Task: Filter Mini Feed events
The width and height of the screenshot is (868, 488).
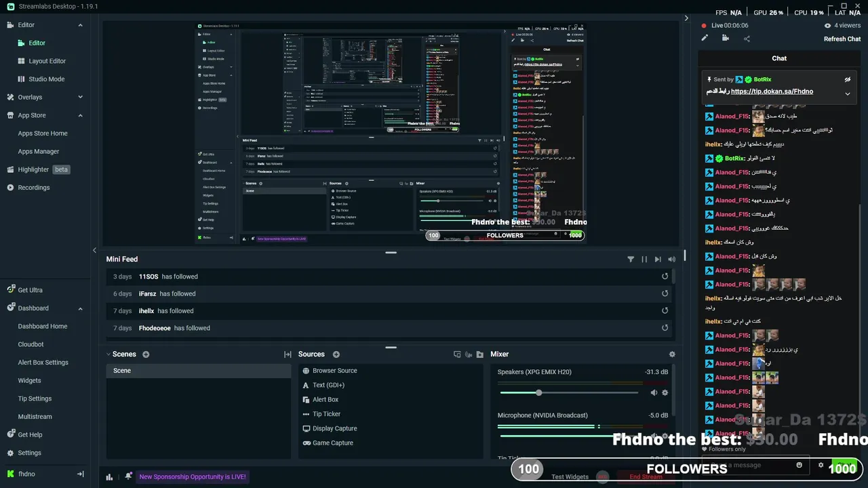Action: pyautogui.click(x=631, y=259)
